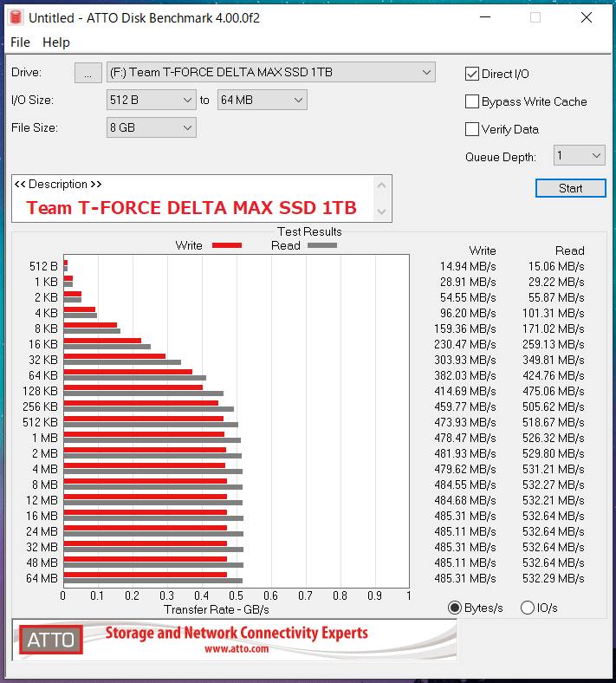The image size is (616, 683).
Task: Open the Drive selection dropdown
Action: (x=271, y=72)
